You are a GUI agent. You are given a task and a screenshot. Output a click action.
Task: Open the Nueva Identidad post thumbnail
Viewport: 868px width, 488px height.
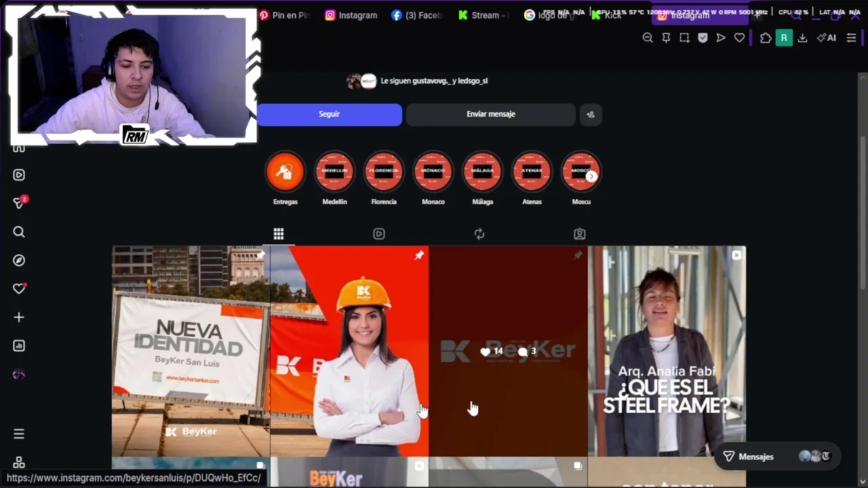pyautogui.click(x=191, y=351)
